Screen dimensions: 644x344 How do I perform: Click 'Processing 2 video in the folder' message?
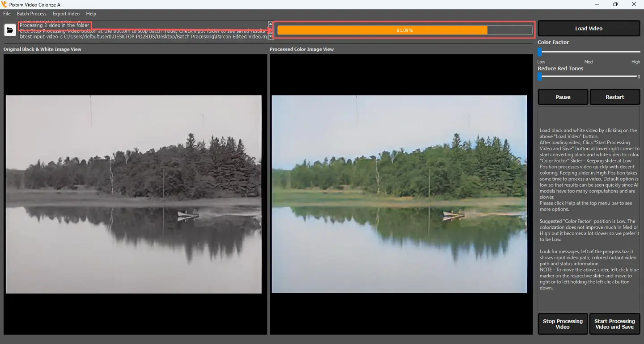coord(54,25)
